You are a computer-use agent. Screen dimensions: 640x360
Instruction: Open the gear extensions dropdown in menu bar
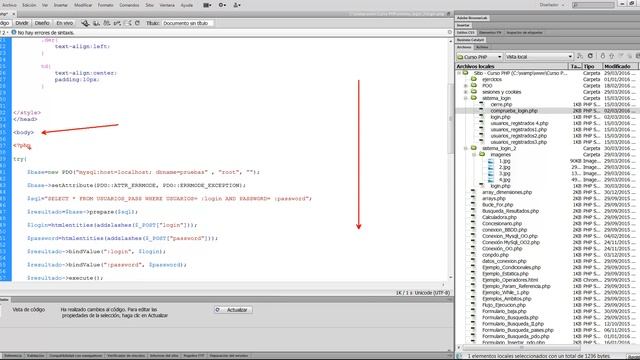pyautogui.click(x=222, y=5)
